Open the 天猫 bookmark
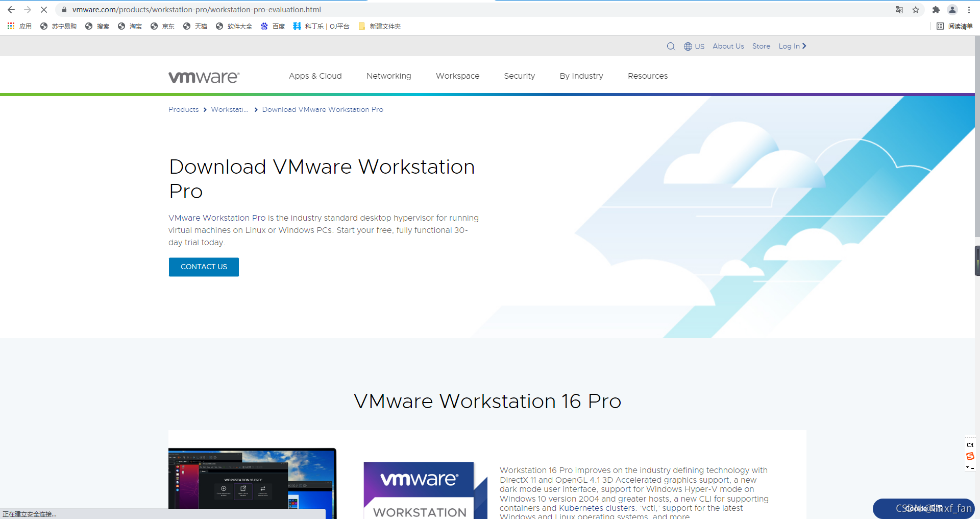The width and height of the screenshot is (980, 519). [195, 26]
